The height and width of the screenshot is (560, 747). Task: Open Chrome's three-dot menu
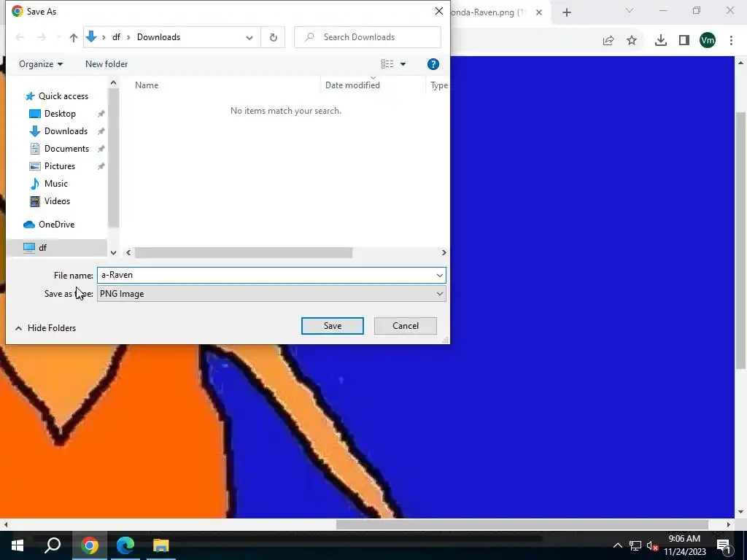(731, 41)
